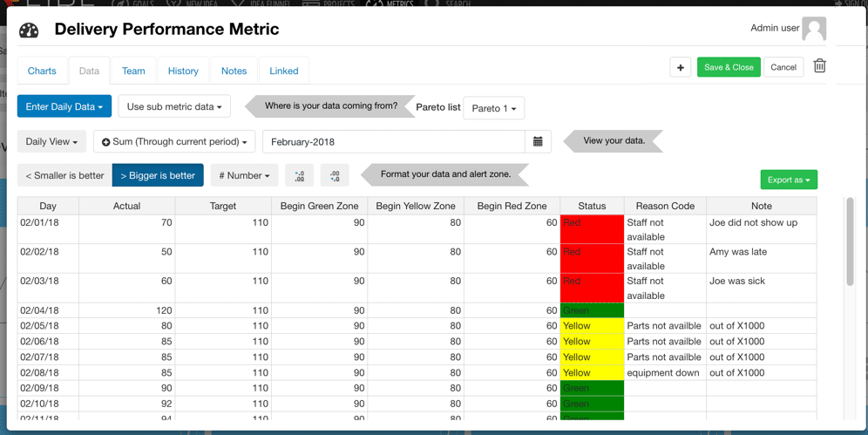Open the calendar date picker icon
The image size is (868, 435).
[538, 141]
